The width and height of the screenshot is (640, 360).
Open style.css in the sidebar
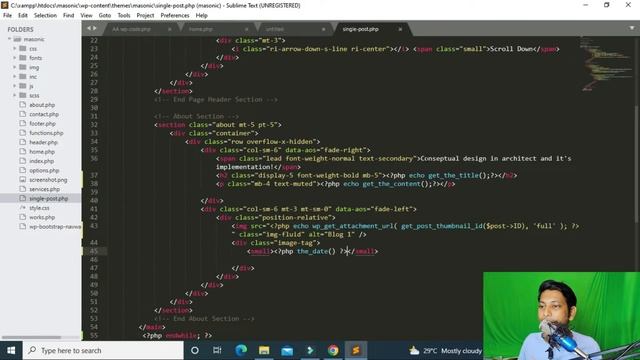tap(39, 208)
